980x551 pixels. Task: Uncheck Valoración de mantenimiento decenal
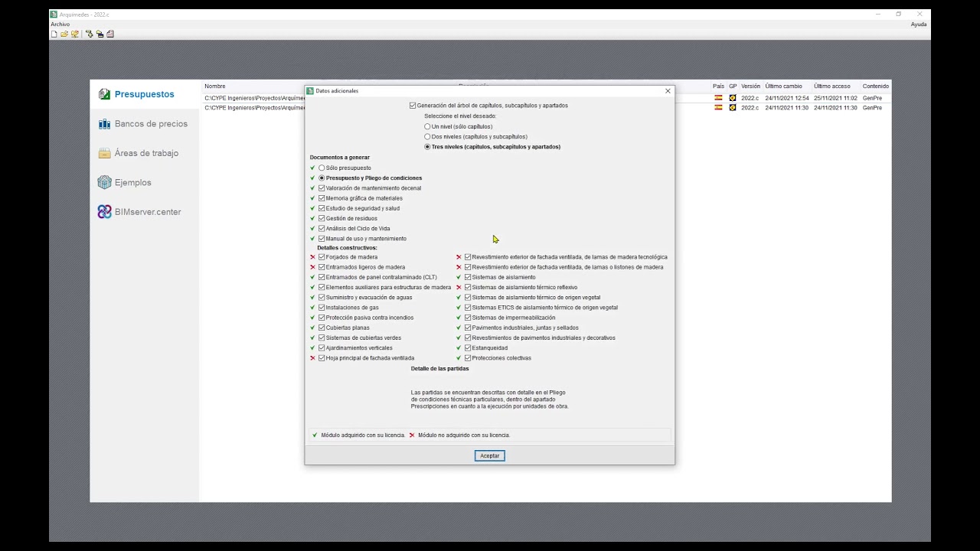click(322, 188)
